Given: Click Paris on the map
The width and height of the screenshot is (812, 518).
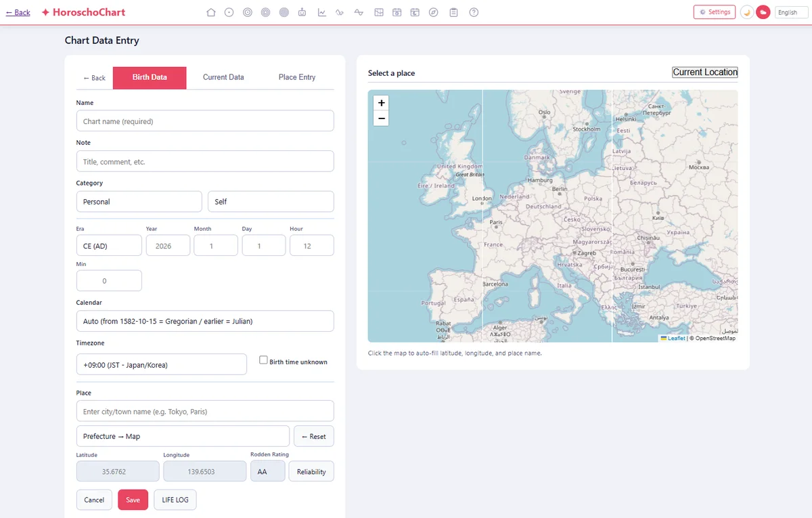Looking at the screenshot, I should [496, 222].
